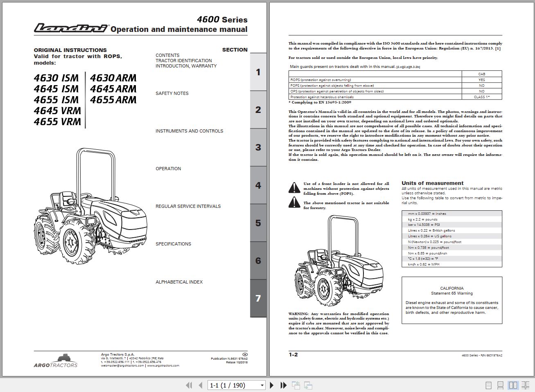This screenshot has width=535, height=392.
Task: Click the 'km/h x 0.62 = MPH' row
Action: (x=452, y=264)
